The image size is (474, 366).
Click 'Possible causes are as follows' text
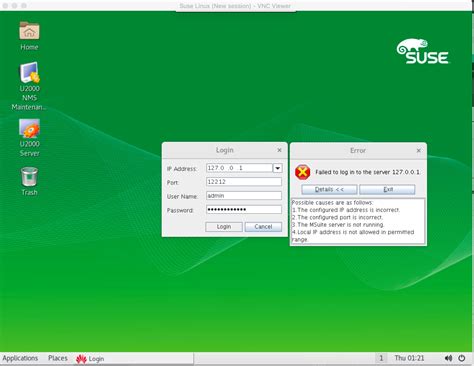[332, 203]
